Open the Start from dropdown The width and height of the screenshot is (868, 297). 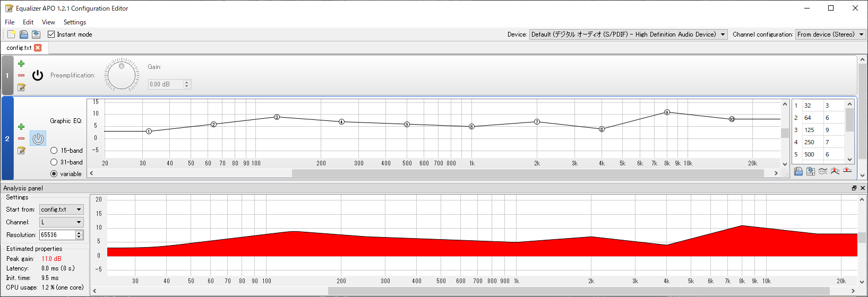coord(62,209)
